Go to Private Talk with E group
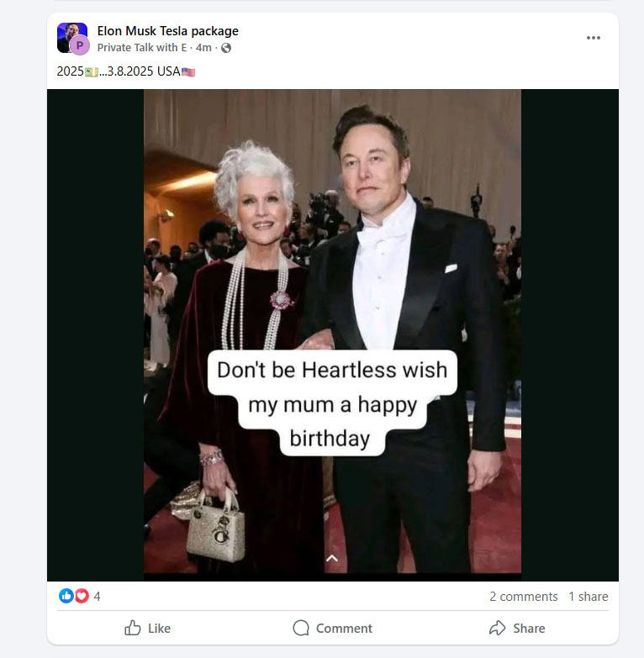This screenshot has width=644, height=658. pyautogui.click(x=142, y=48)
